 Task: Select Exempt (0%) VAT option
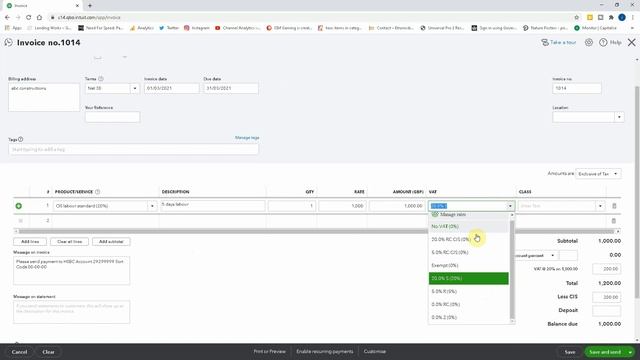pos(468,265)
